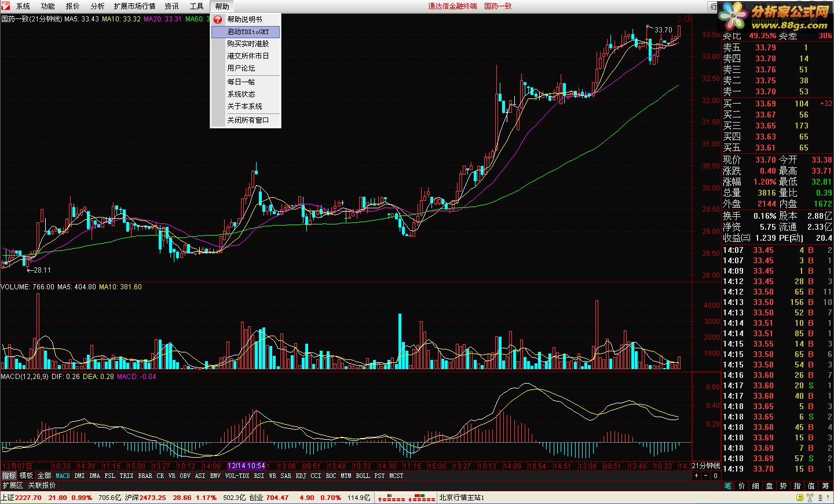Viewport: 834px width, 504px height.
Task: Select the OBV indicator tab
Action: point(185,476)
